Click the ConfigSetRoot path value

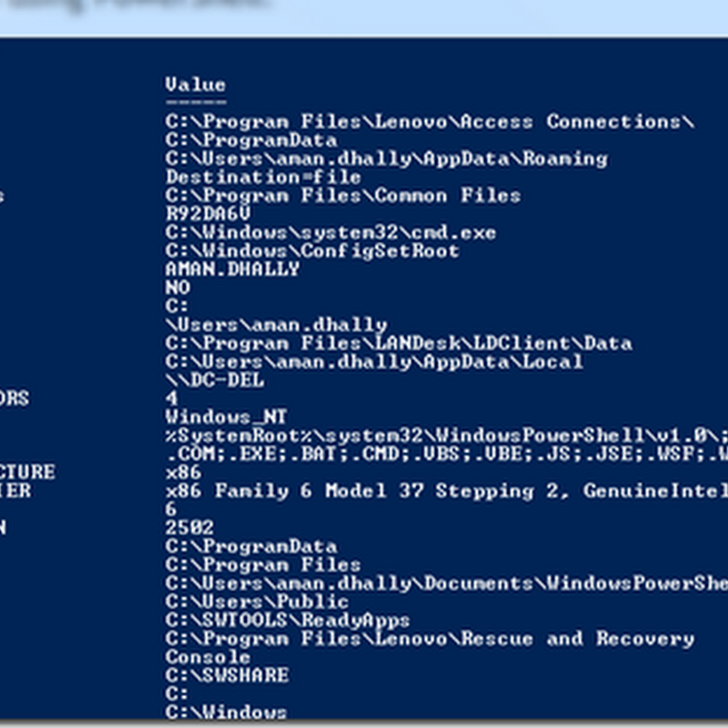tap(312, 251)
